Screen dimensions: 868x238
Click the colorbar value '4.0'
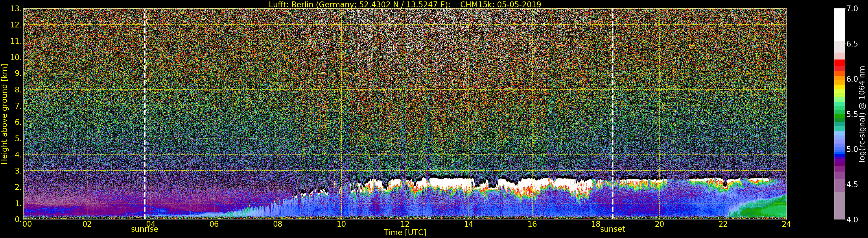[x=852, y=220]
